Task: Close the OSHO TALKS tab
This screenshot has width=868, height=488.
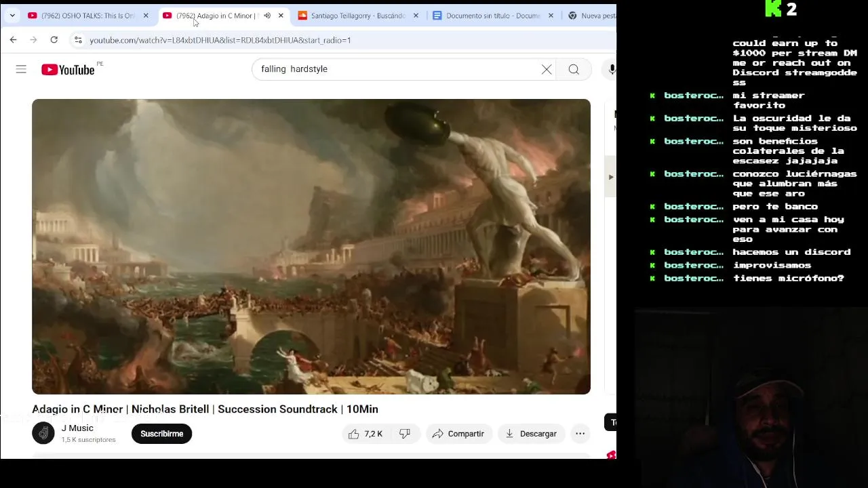Action: tap(146, 16)
